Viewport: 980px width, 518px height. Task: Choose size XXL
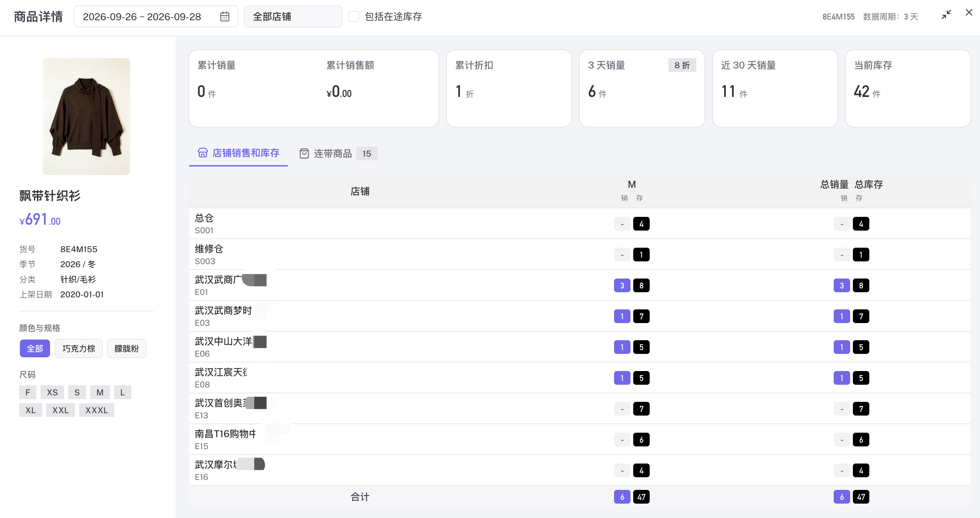click(61, 410)
